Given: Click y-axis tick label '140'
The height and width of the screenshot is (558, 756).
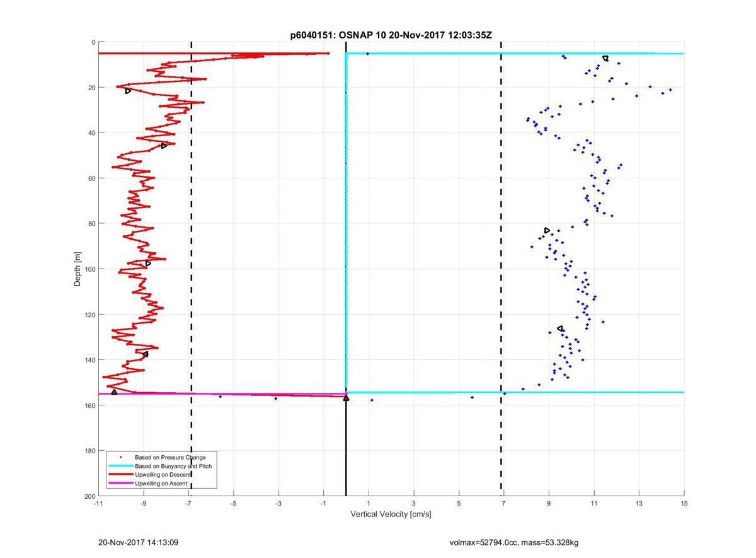Looking at the screenshot, I should (x=89, y=360).
